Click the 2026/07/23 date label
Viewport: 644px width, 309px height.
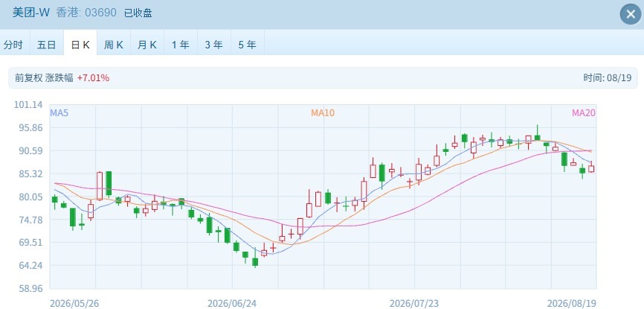coord(414,304)
